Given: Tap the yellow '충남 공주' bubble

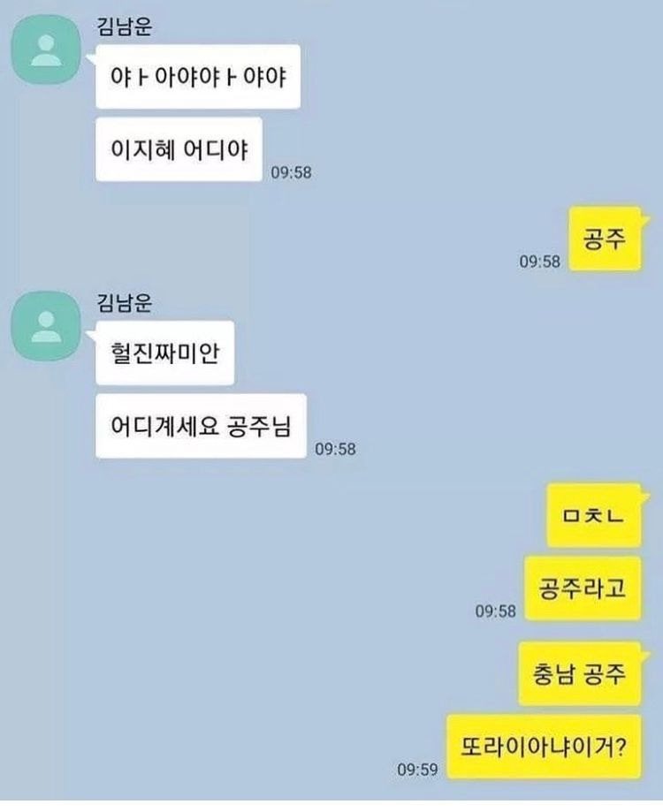Looking at the screenshot, I should pos(580,674).
